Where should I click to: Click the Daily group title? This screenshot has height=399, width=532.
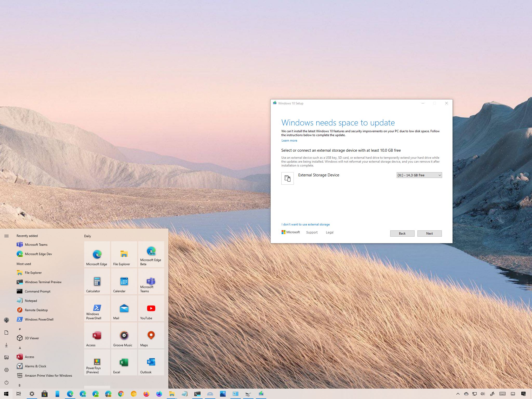point(88,236)
